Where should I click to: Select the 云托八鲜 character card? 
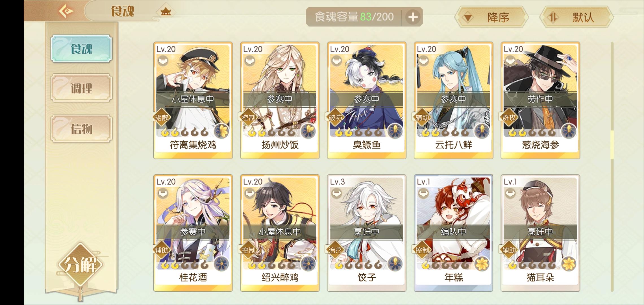click(x=453, y=100)
